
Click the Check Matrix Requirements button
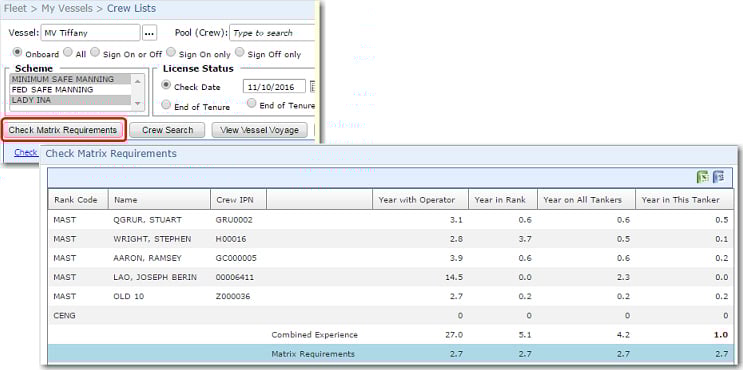tap(63, 130)
